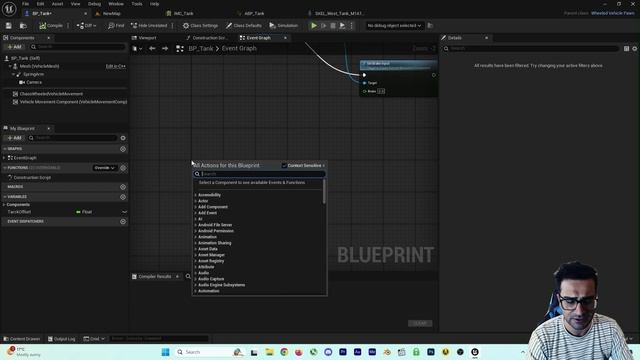Click the green Play button

313,26
